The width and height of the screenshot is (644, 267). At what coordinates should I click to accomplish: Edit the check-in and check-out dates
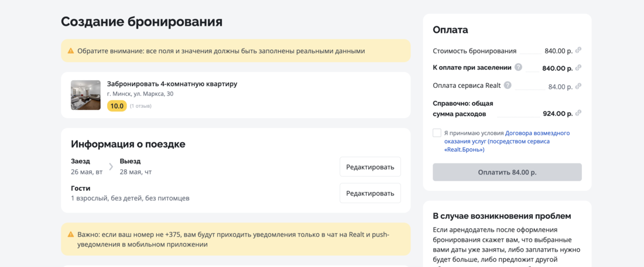point(370,167)
